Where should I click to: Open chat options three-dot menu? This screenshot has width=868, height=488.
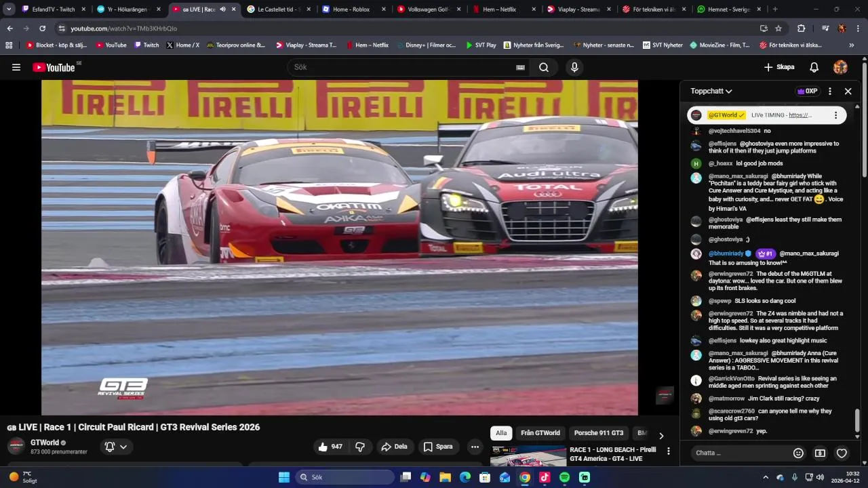coord(829,91)
